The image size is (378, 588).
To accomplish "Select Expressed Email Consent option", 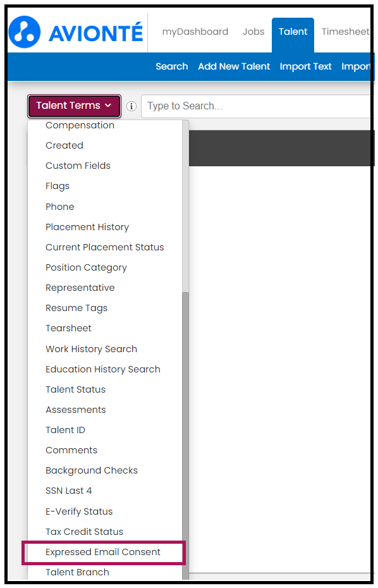I will pos(103,552).
